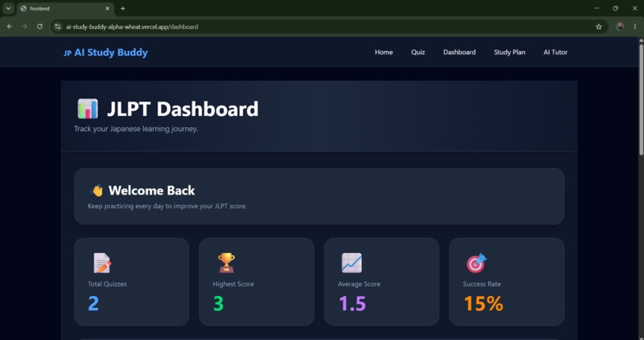Click the Highest Score label
The height and width of the screenshot is (340, 644).
pos(233,284)
